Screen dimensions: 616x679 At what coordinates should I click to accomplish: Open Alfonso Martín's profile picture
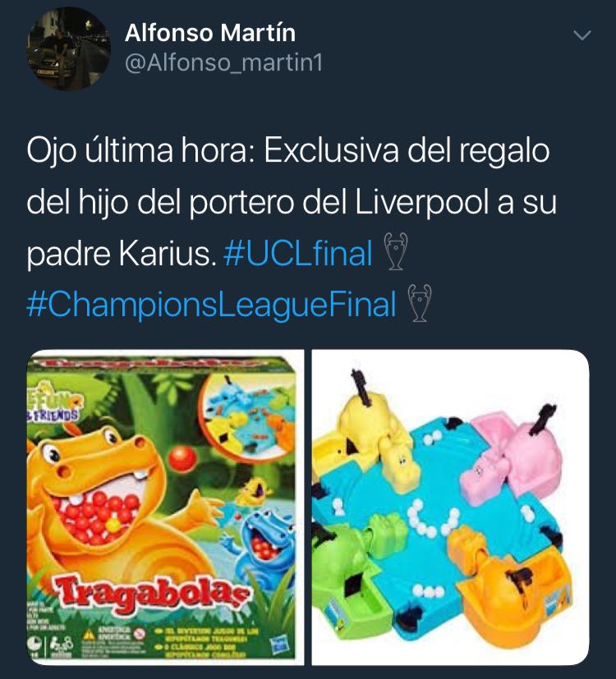(x=69, y=48)
